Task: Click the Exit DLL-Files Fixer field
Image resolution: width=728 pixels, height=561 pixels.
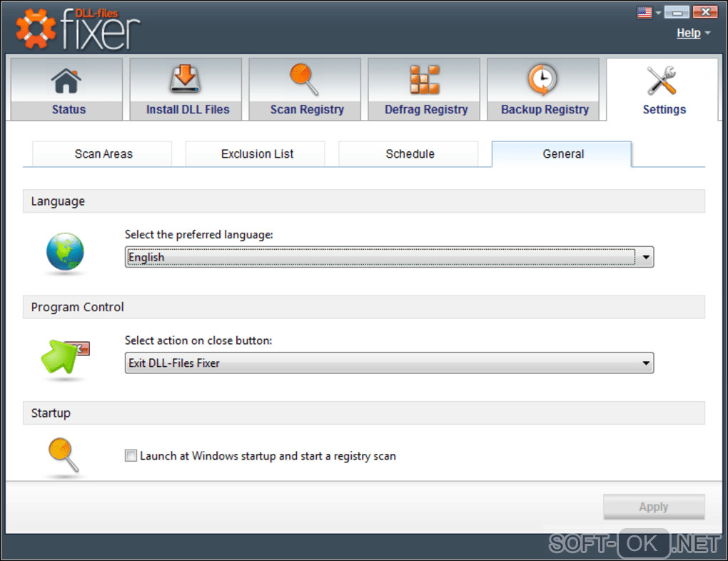Action: [x=389, y=363]
